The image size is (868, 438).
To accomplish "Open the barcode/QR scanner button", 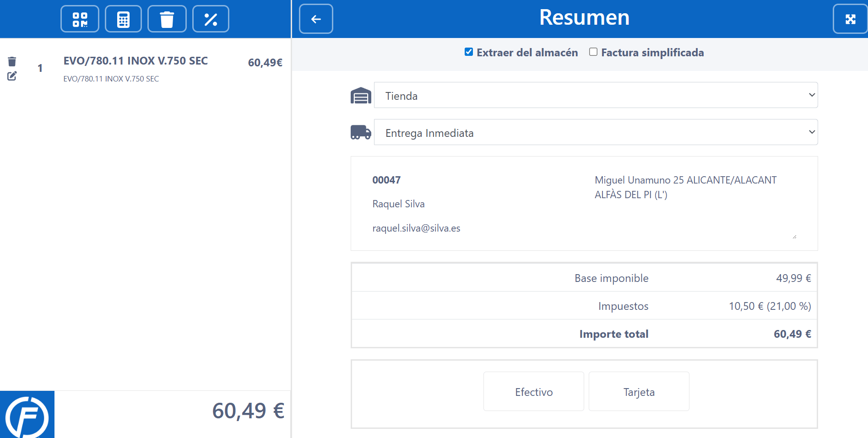I will [80, 19].
